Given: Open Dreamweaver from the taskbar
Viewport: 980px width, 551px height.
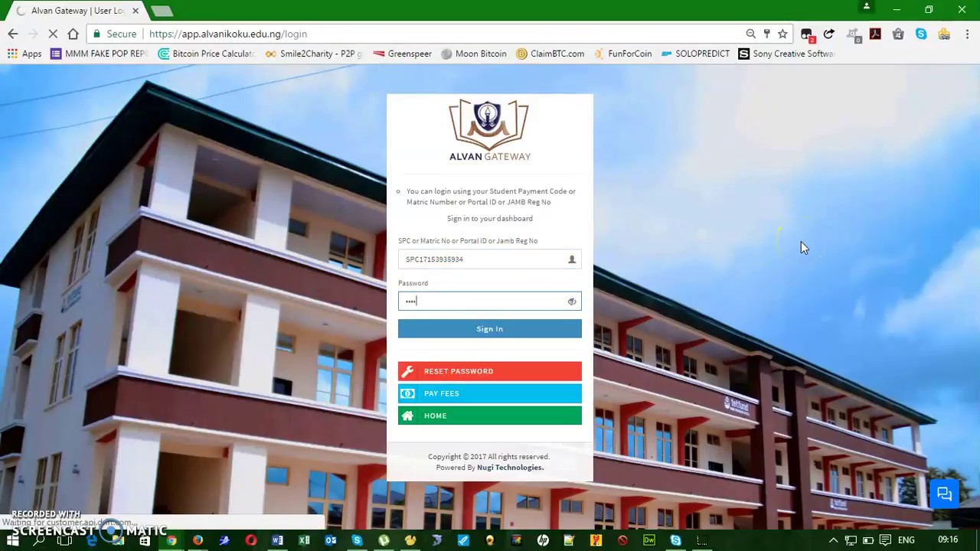Looking at the screenshot, I should pos(649,540).
